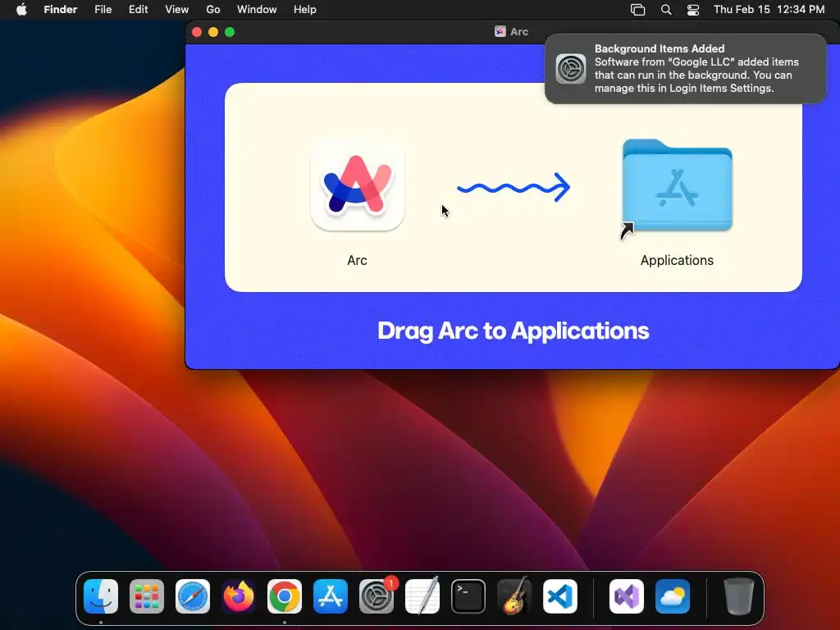
Task: Open the File menu
Action: (x=103, y=9)
